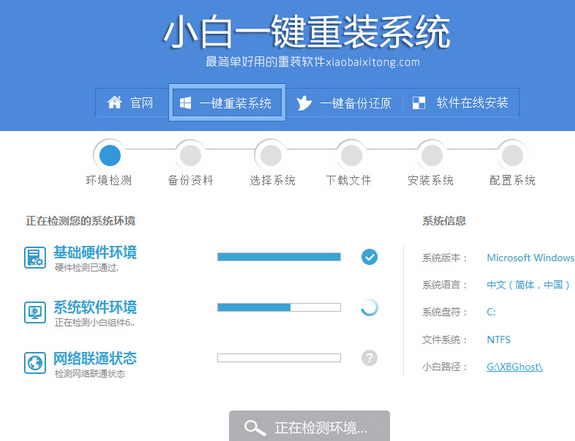575x441 pixels.
Task: Click the 基础硬件环境 heading
Action: [x=95, y=252]
